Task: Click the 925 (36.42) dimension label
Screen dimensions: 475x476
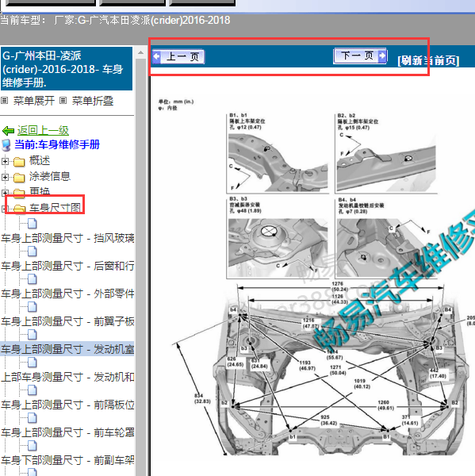Action: (x=328, y=420)
